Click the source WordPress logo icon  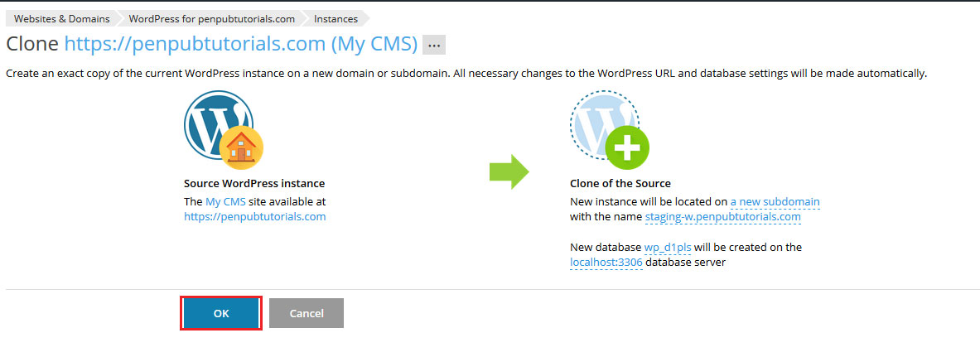coord(218,125)
